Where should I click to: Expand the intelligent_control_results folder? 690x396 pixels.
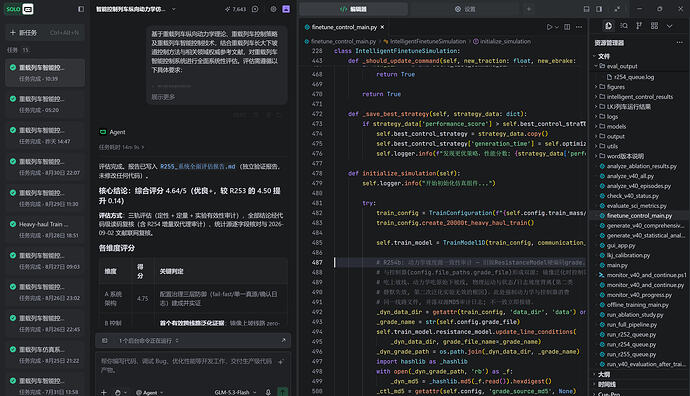(x=640, y=97)
